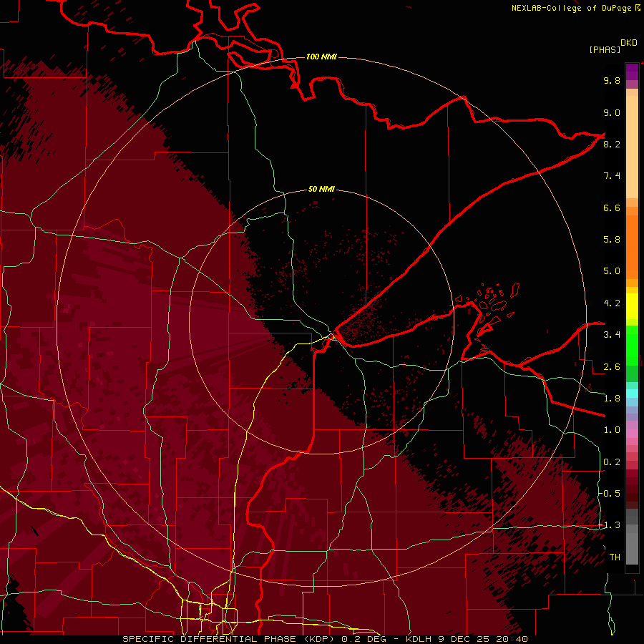Screen dimensions: 644x644
Task: Click the 0.2 scale value
Action: (x=612, y=462)
